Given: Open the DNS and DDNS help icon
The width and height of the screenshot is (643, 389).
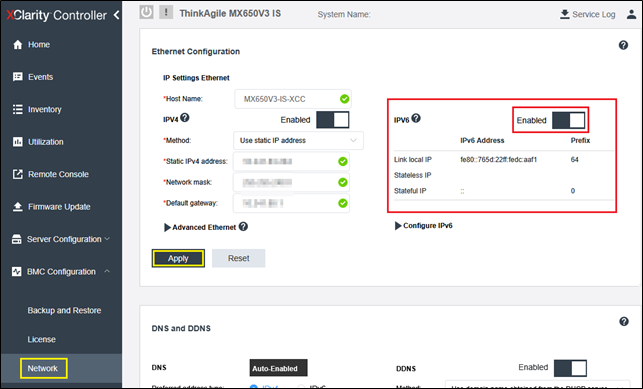Looking at the screenshot, I should coord(624,321).
